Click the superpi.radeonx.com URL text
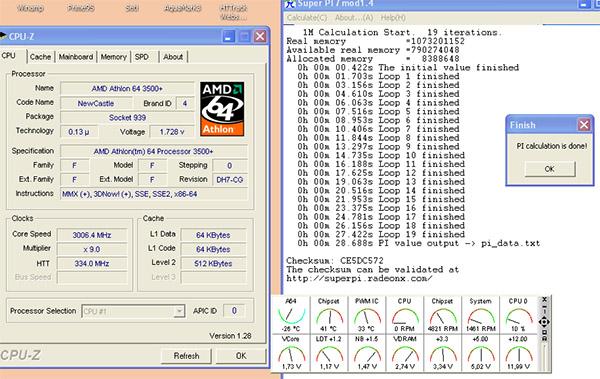The width and height of the screenshot is (600, 379). 359,278
